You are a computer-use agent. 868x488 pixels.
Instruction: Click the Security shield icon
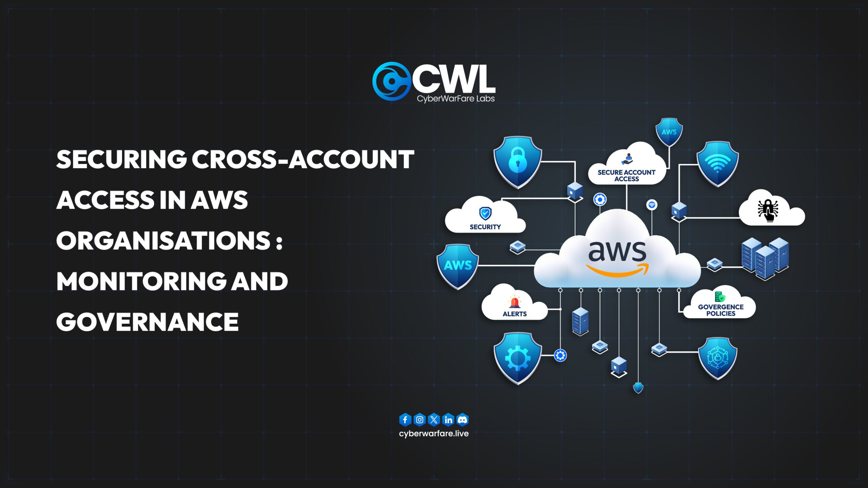point(487,213)
